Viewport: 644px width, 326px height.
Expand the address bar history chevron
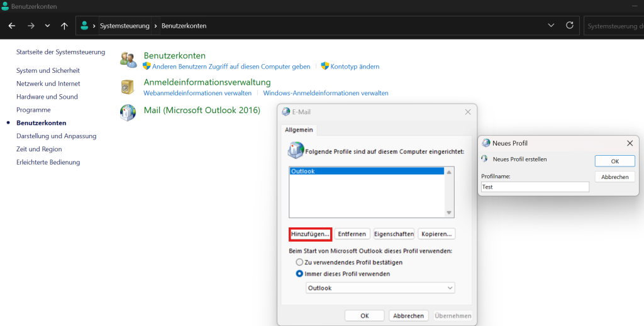[551, 25]
